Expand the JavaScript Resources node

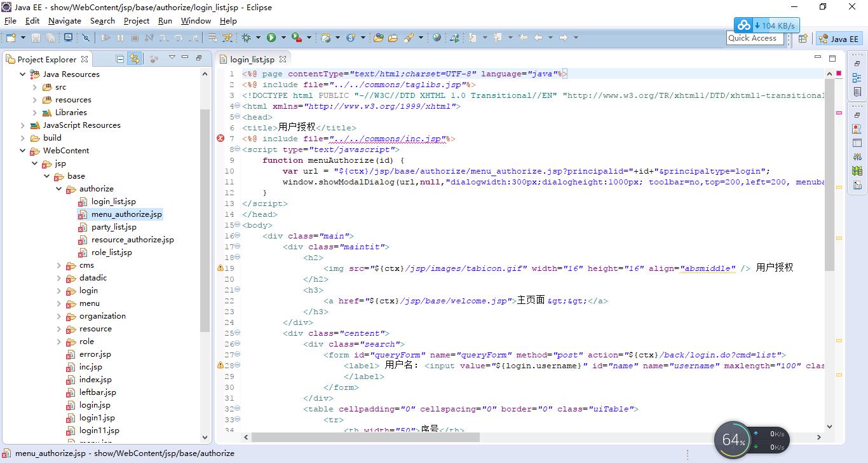point(23,125)
